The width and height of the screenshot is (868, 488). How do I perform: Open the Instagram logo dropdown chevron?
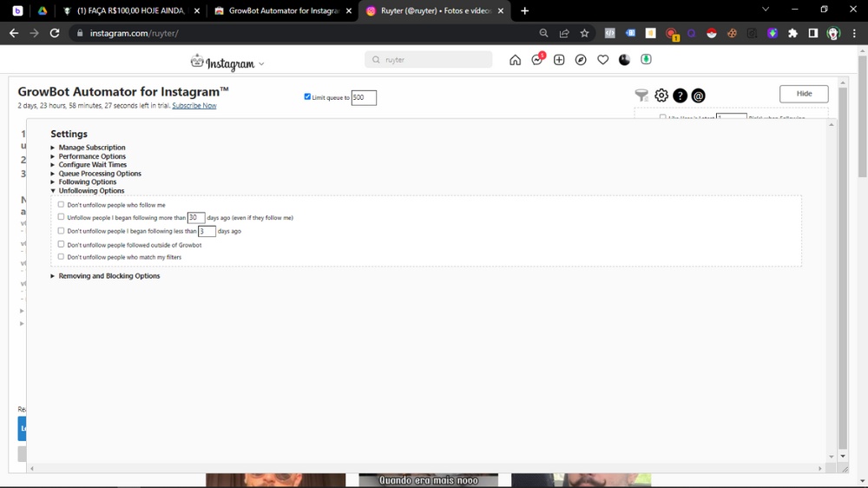(x=261, y=64)
